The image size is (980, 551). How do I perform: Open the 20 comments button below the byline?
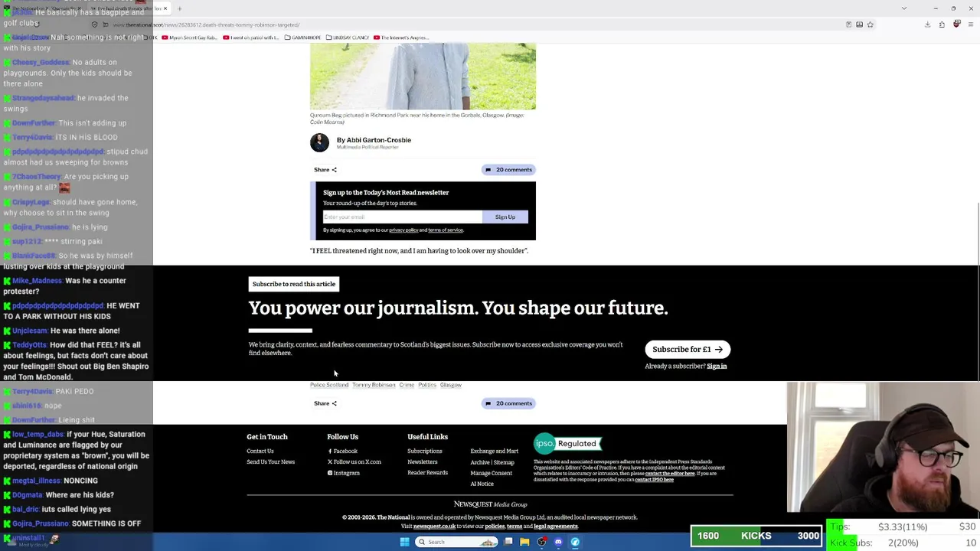click(508, 170)
